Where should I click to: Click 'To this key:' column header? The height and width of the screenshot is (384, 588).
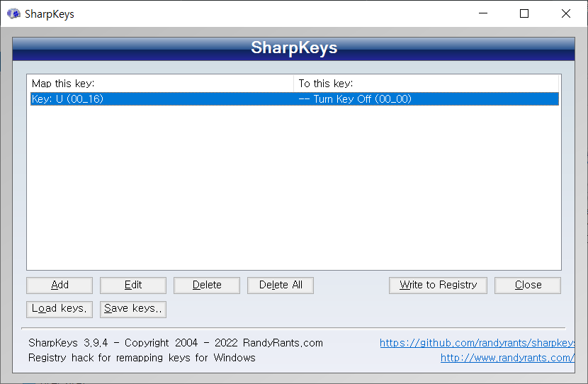click(x=426, y=84)
